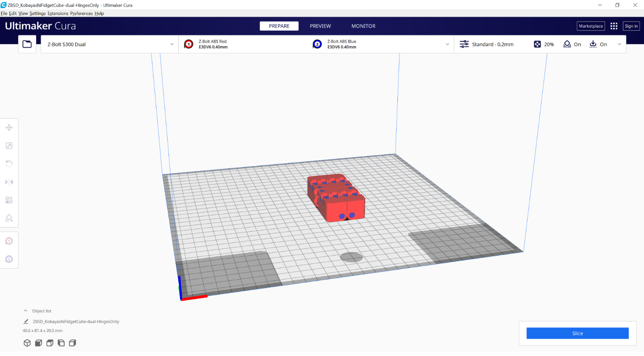Open the Extensions menu
644x356 pixels.
(x=58, y=13)
